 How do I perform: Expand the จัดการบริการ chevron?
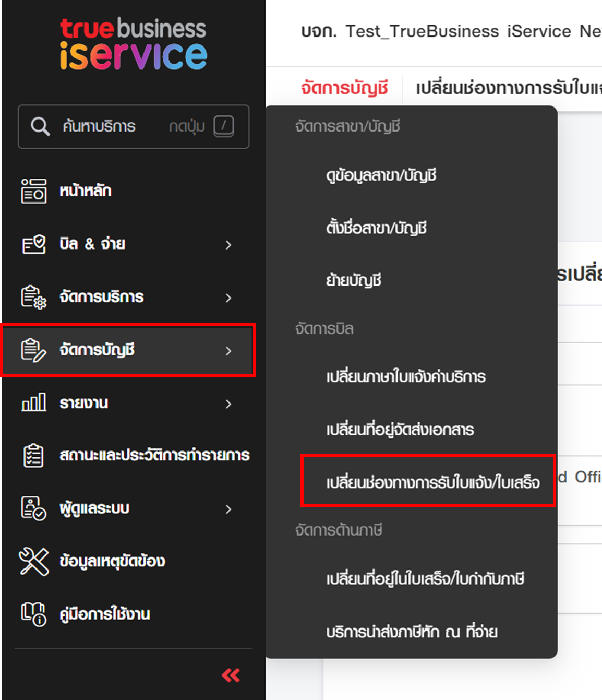click(x=228, y=298)
